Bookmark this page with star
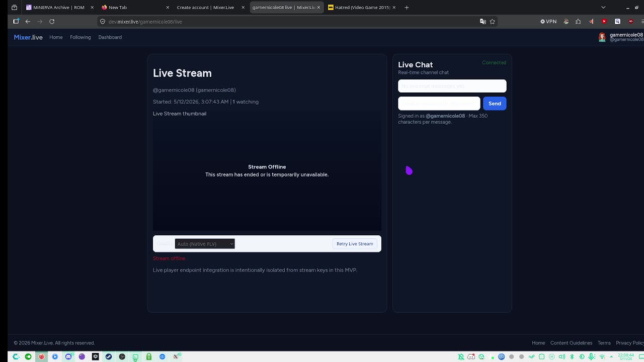644x362 pixels. pyautogui.click(x=493, y=22)
